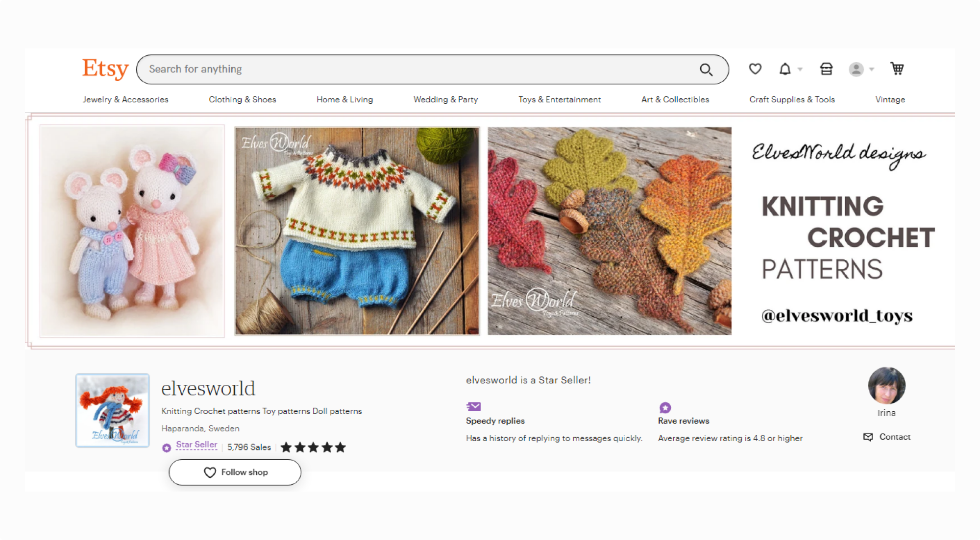Screen dimensions: 980x540
Task: Open the account avatar icon
Action: [856, 69]
